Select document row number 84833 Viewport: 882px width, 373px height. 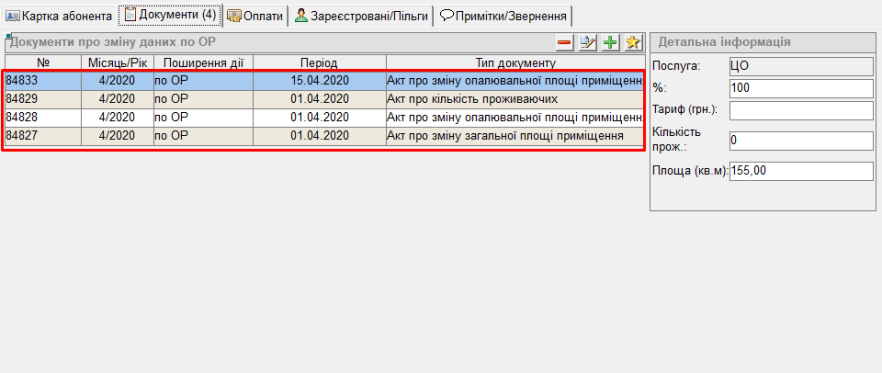[x=324, y=80]
